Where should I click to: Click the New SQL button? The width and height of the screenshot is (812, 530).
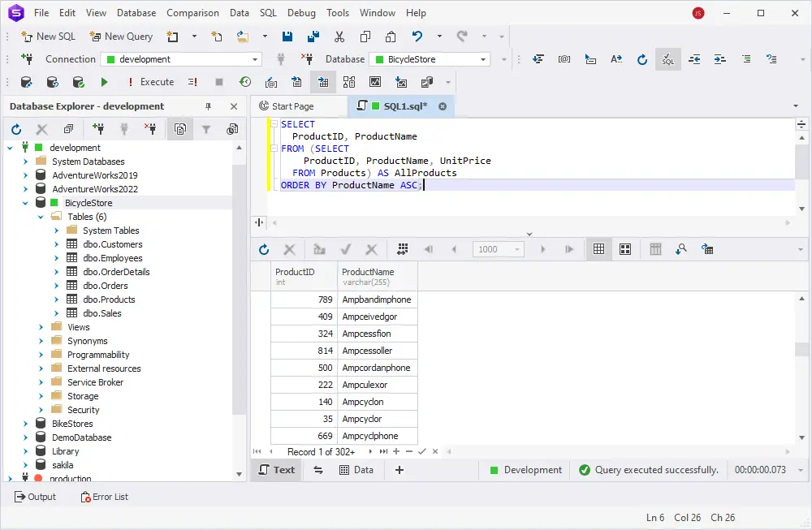pos(48,37)
